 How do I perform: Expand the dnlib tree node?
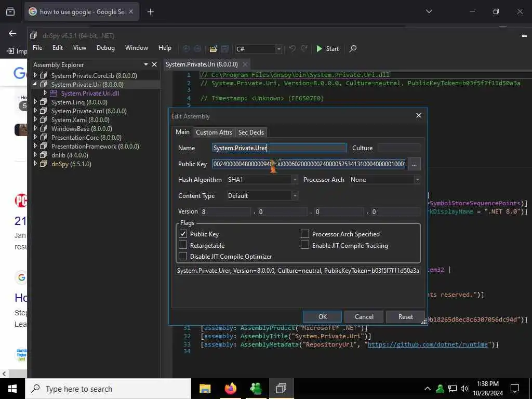(x=35, y=154)
